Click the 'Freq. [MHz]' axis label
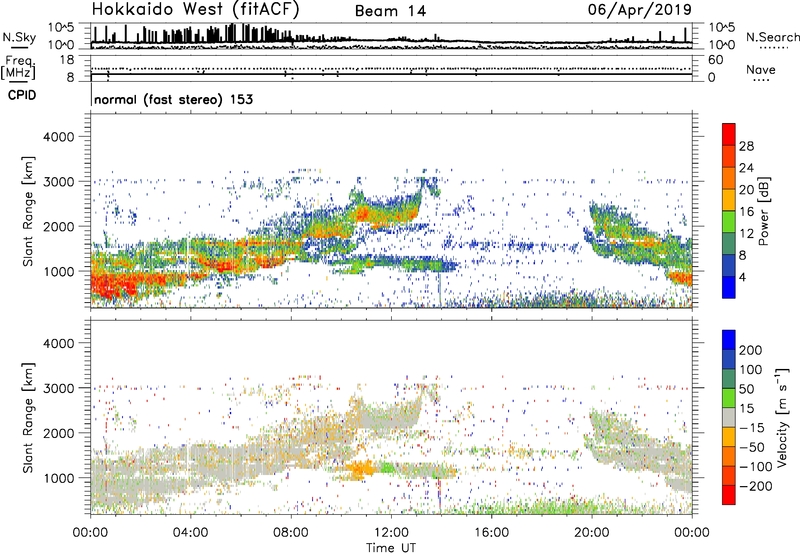The height and width of the screenshot is (554, 800). (18, 68)
